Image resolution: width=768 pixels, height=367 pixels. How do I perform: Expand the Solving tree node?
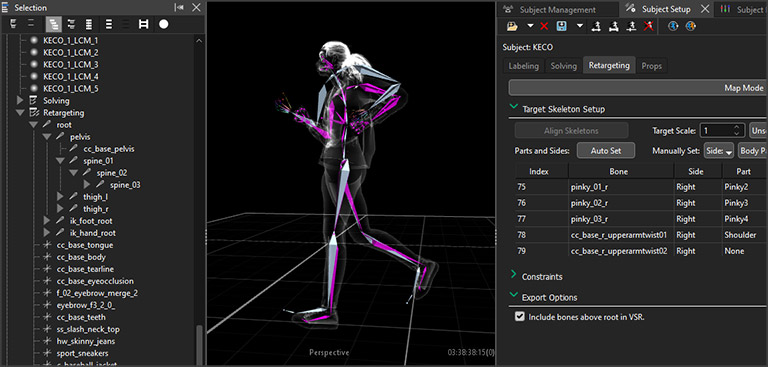click(20, 100)
